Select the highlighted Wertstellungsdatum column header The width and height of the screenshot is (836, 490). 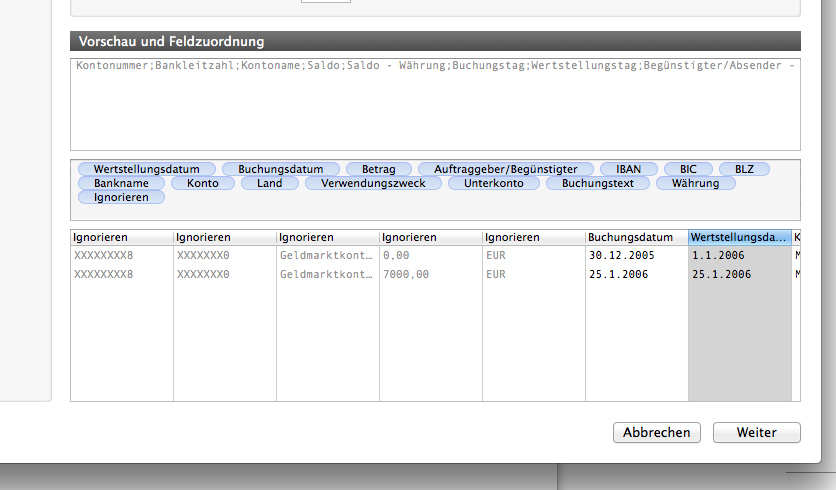739,237
